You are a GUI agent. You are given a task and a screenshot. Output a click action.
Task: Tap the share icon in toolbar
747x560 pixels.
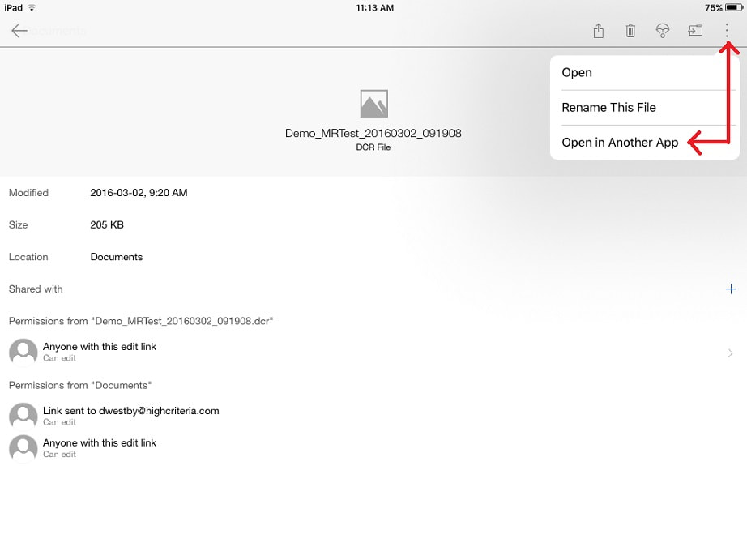(x=599, y=31)
